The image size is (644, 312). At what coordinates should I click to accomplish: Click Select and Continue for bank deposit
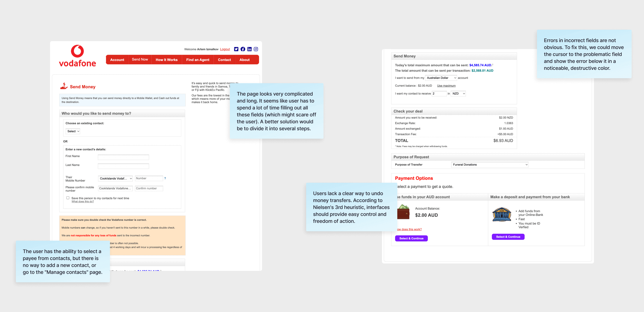tap(508, 237)
